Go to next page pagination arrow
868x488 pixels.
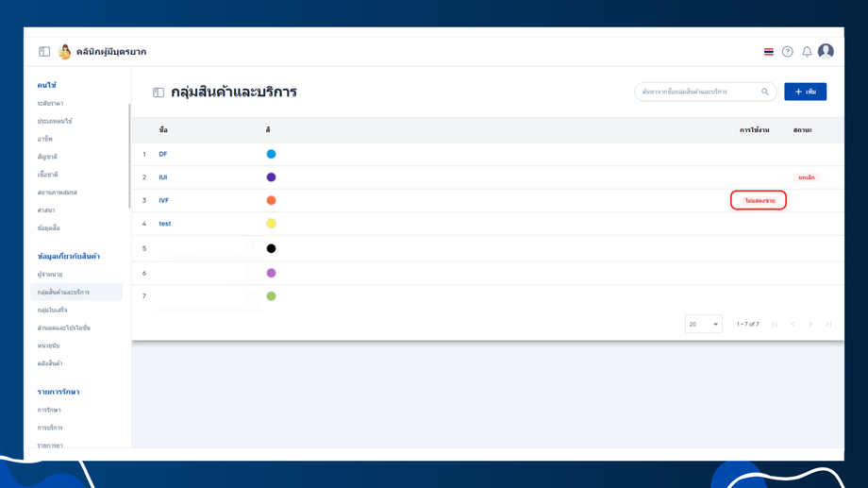810,324
